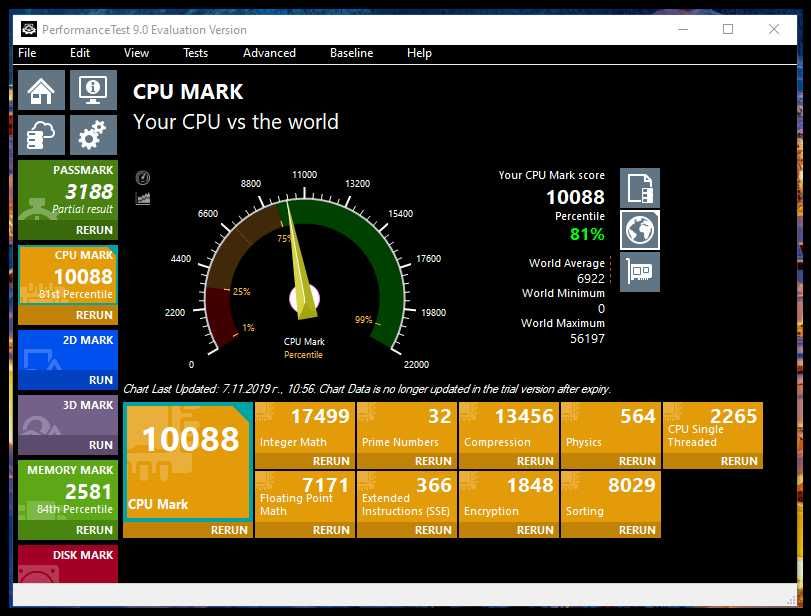Viewport: 811px width, 616px height.
Task: Open the baseline document comparison icon
Action: (x=640, y=188)
